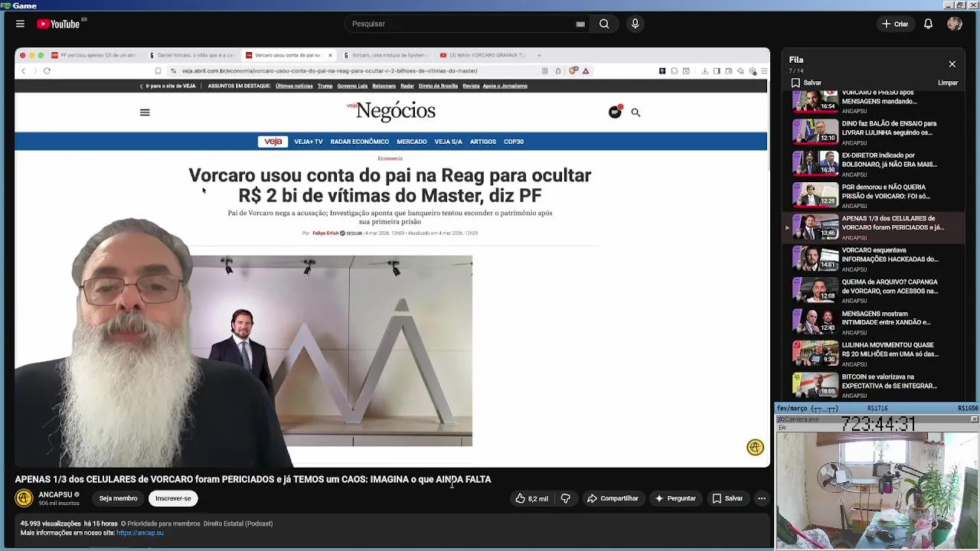Save the queue with Salvar
This screenshot has width=980, height=551.
click(806, 83)
